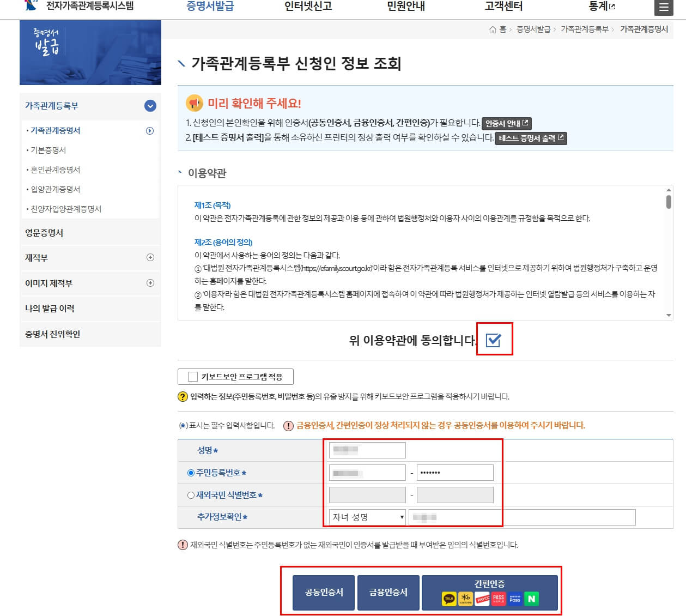Screen dimensions: 686x616
Task: Select KB Mobile certificate icon
Action: tap(465, 598)
